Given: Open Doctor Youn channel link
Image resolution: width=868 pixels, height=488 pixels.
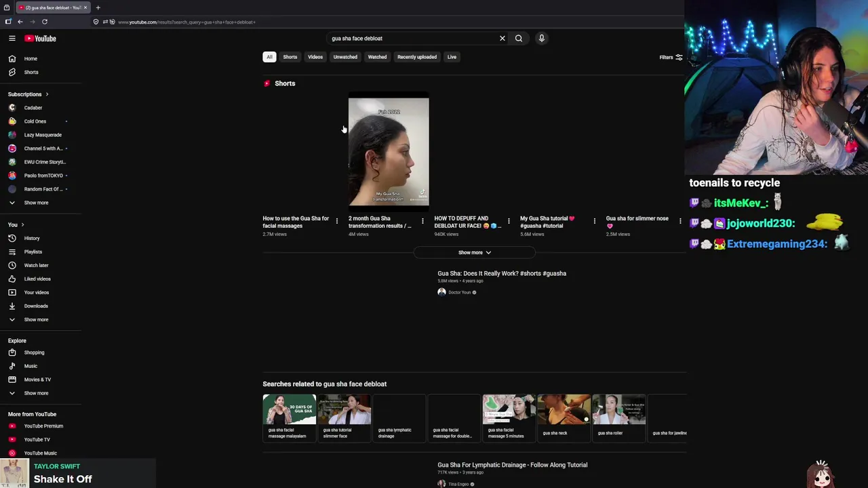Looking at the screenshot, I should pos(459,292).
